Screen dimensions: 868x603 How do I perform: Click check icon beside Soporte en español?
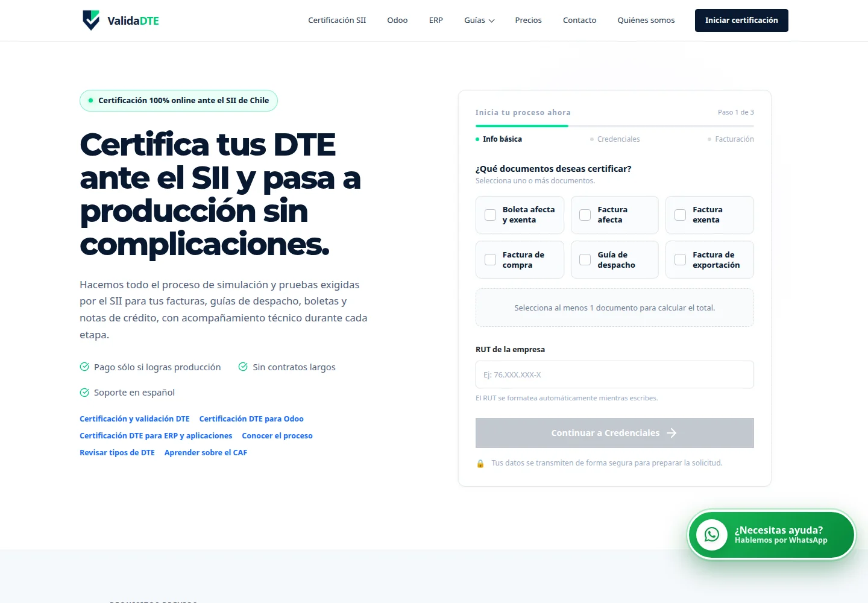84,393
